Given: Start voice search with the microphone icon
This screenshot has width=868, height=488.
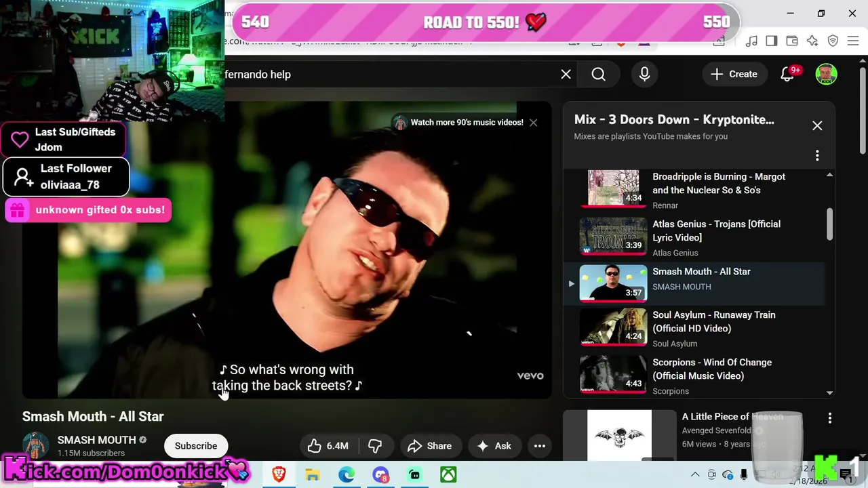Looking at the screenshot, I should (644, 75).
